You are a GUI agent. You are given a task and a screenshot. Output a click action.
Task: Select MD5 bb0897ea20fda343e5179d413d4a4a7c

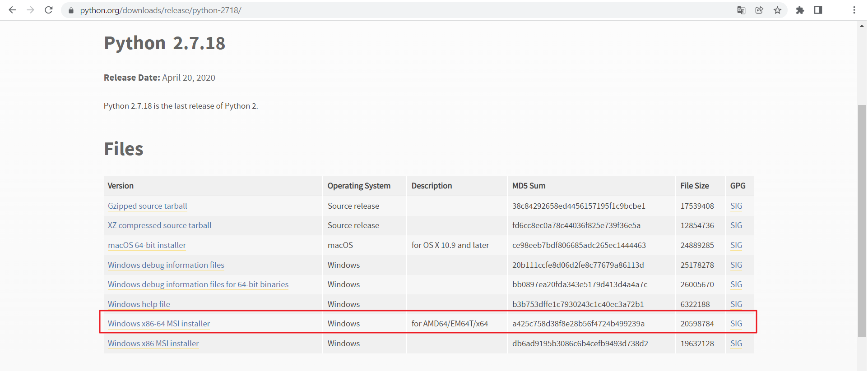pos(580,284)
